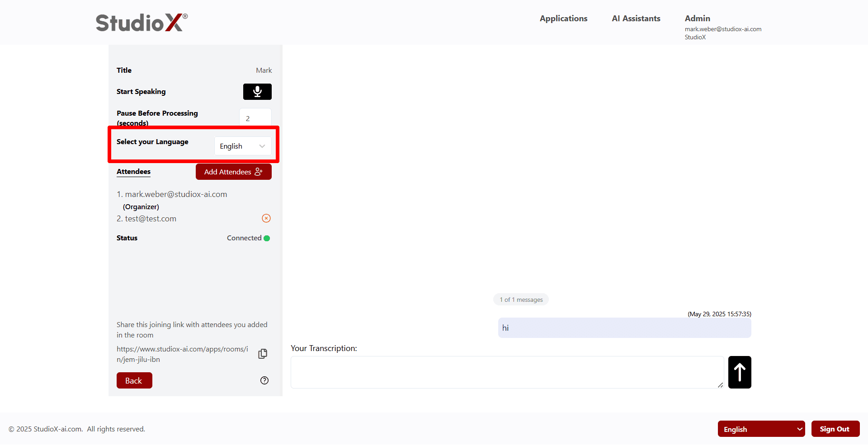Click the green Connected status indicator
This screenshot has width=868, height=445.
267,238
